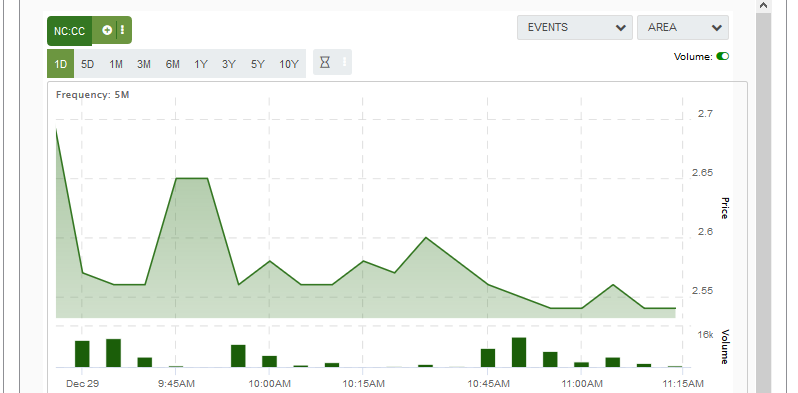
Task: Toggle the Volume switch
Action: pos(722,57)
